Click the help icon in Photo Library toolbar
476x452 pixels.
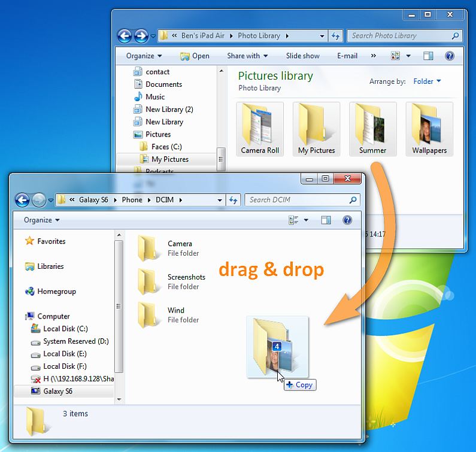coord(449,56)
